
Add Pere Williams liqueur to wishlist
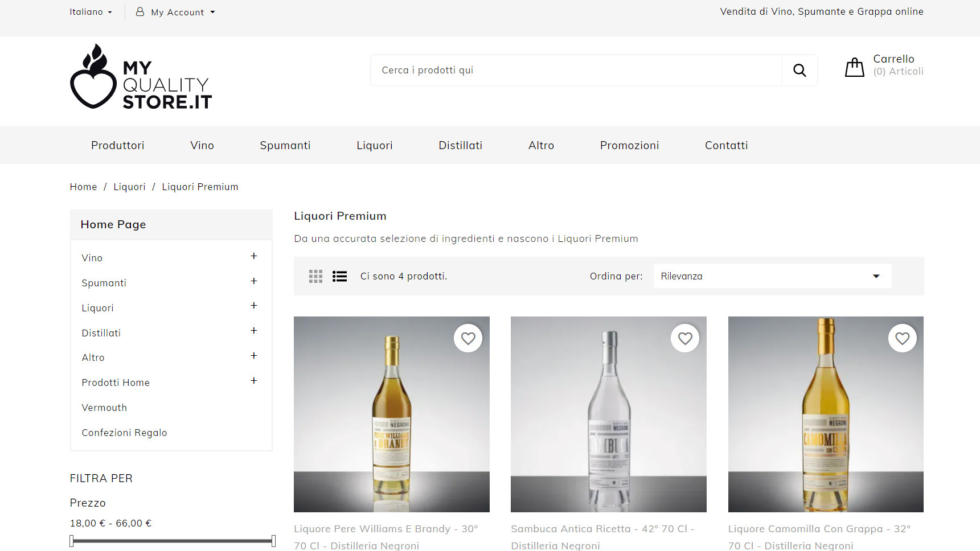468,339
